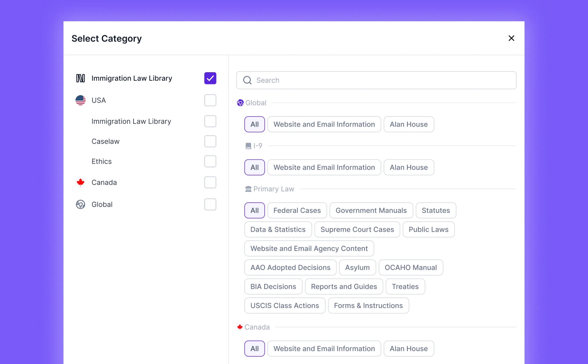The image size is (588, 364).
Task: Select Federal Cases filter chip
Action: pyautogui.click(x=297, y=210)
